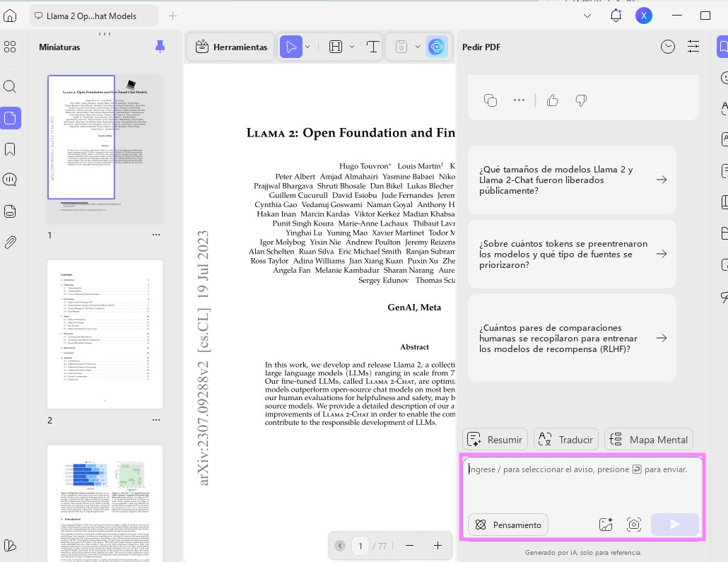This screenshot has height=562, width=728.
Task: Open chat history clock icon
Action: (x=668, y=47)
